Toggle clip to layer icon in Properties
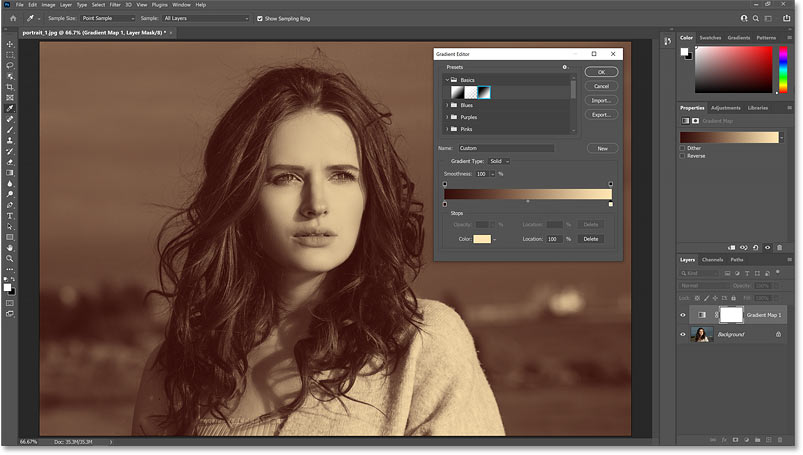This screenshot has width=803, height=455. point(732,248)
